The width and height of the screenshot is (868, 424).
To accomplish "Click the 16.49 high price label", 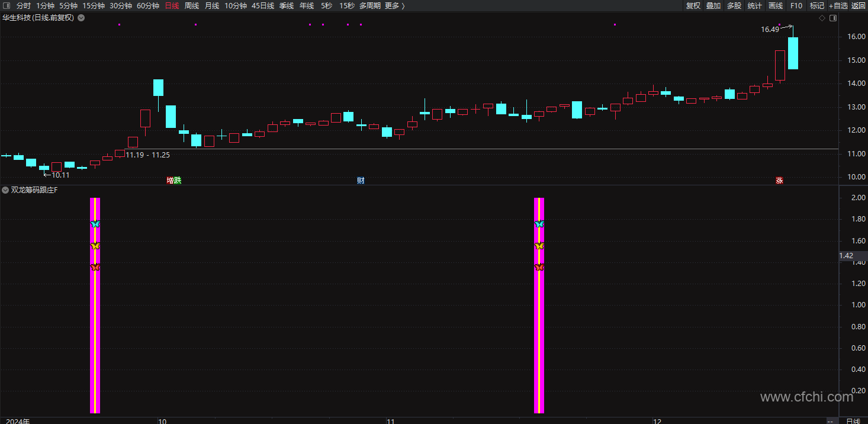I will coord(770,29).
